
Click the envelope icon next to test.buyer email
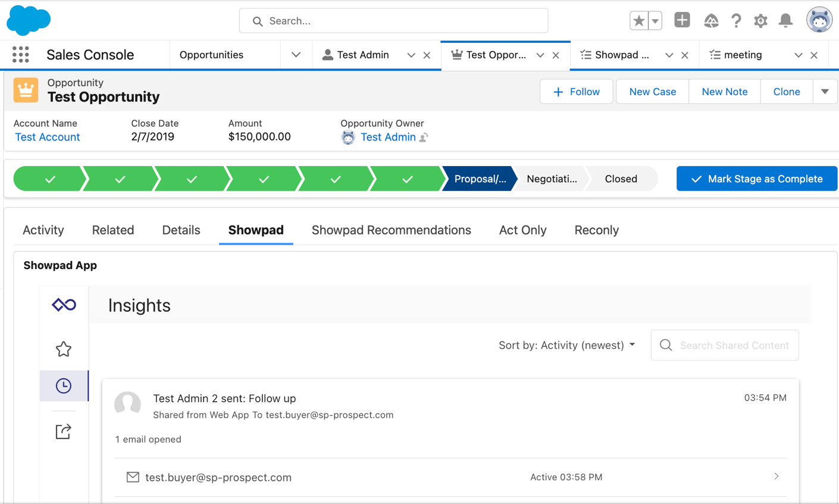pos(133,477)
